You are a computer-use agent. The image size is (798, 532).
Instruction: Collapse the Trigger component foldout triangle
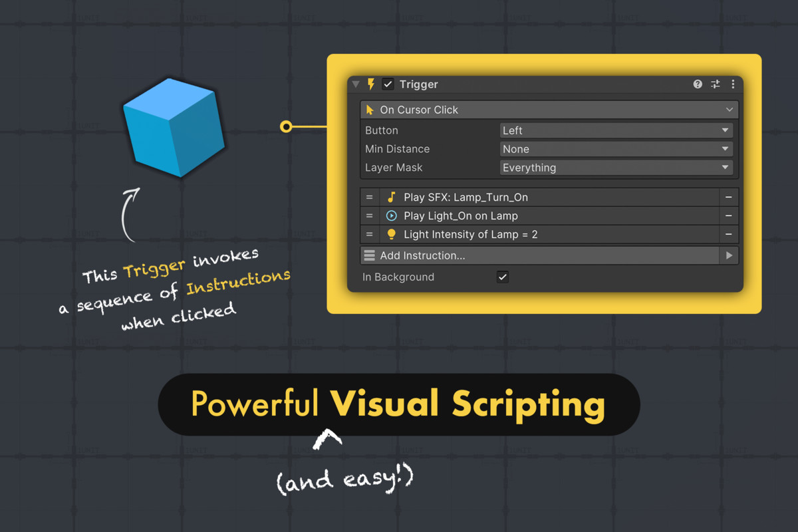(x=356, y=84)
